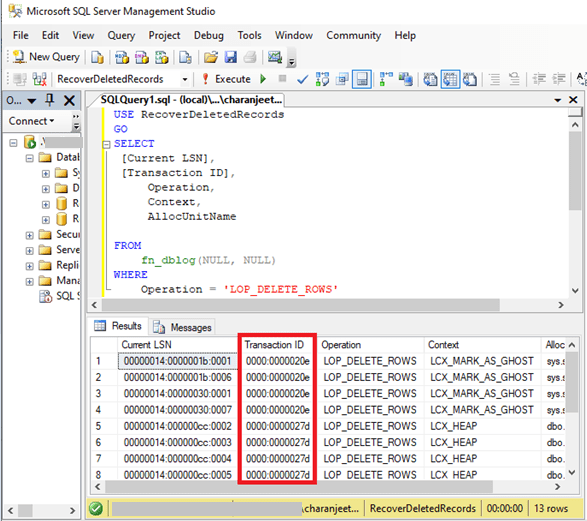Collapse the Databases folder node
This screenshot has height=521, width=587.
coord(30,158)
